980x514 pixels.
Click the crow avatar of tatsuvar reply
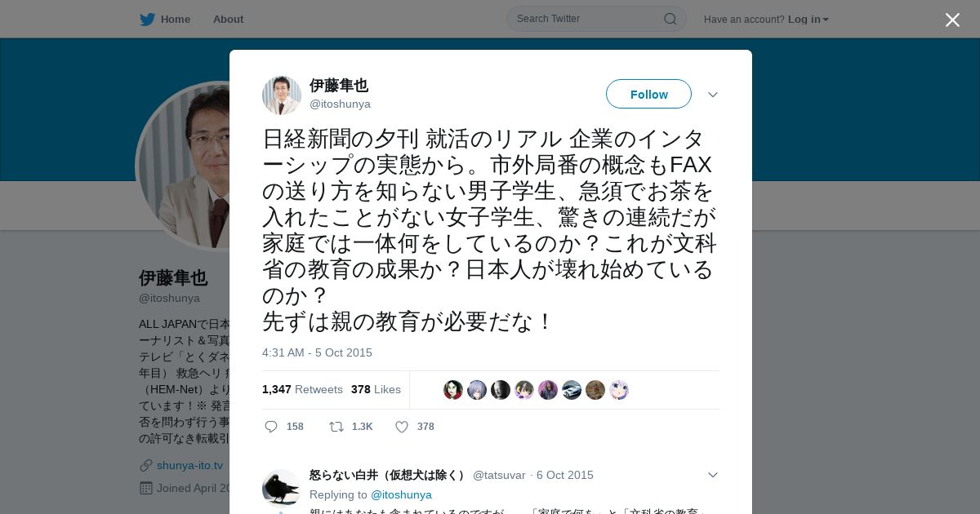282,489
